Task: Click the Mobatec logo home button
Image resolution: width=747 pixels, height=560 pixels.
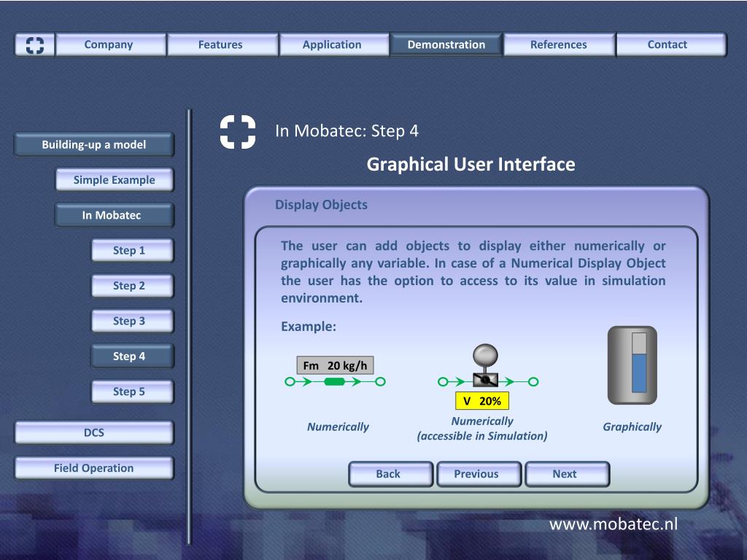Action: click(35, 44)
